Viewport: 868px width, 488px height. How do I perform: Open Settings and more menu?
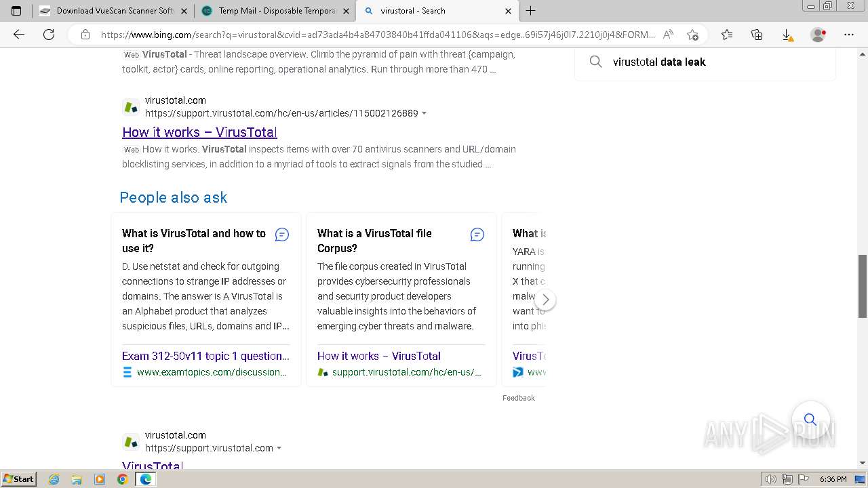[849, 35]
